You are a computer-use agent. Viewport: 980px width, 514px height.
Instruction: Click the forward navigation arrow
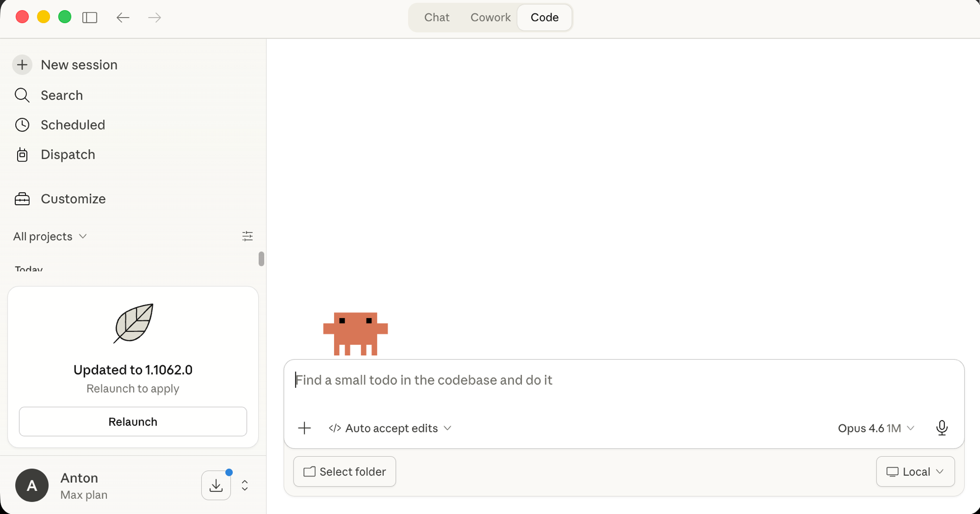pyautogui.click(x=154, y=18)
